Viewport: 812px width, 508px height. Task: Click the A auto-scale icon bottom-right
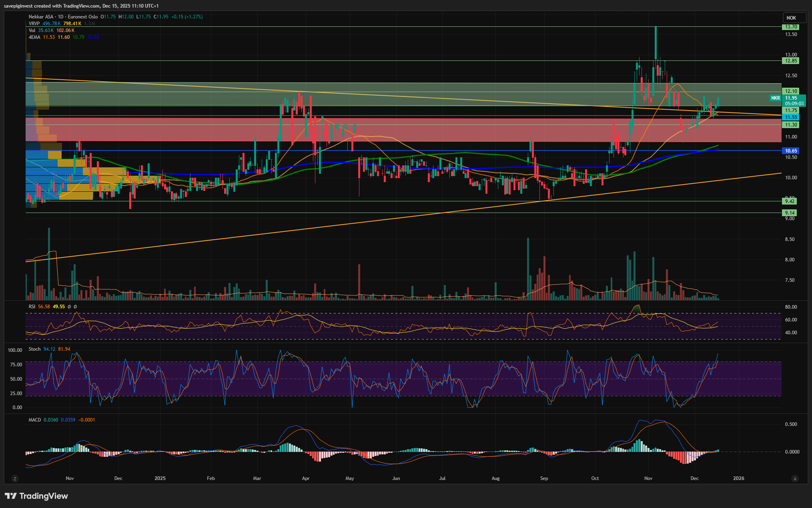click(x=795, y=478)
